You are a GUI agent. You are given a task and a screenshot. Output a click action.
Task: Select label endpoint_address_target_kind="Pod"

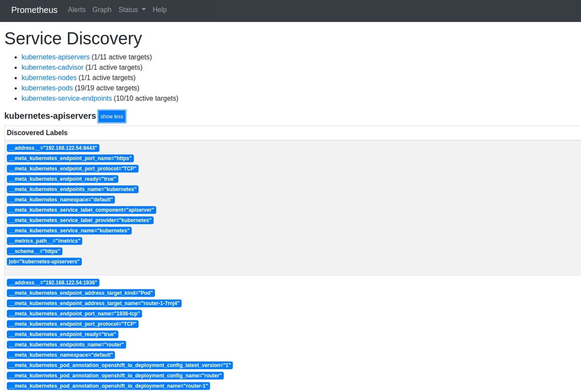click(x=81, y=293)
